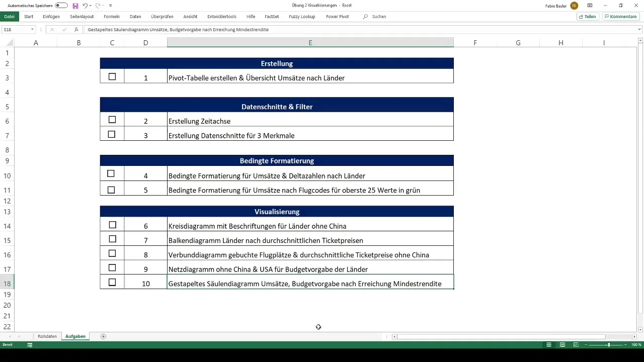Check the box for task 4 Deltazahlen
This screenshot has width=644, height=362.
click(x=111, y=173)
